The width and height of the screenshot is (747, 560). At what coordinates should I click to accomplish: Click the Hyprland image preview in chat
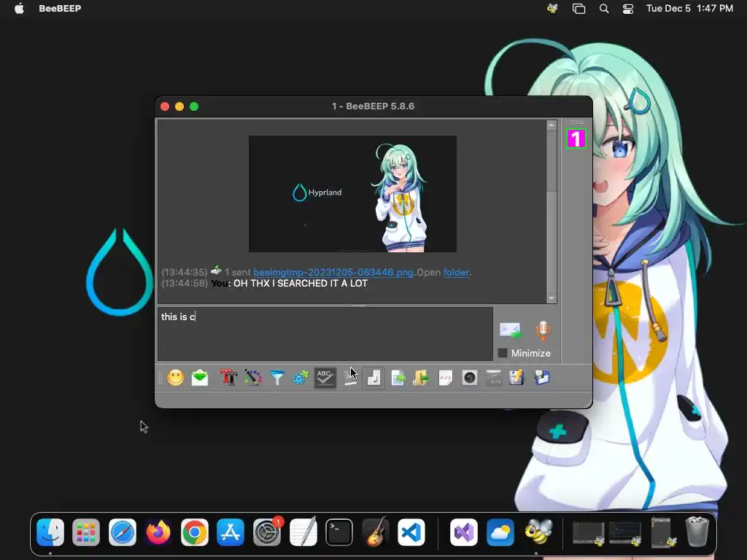coord(352,194)
